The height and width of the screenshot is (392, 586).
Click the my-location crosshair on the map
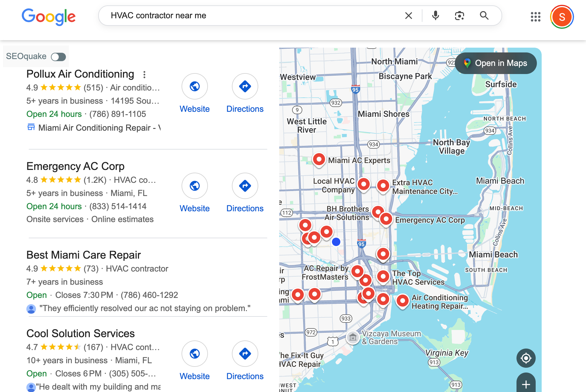(526, 358)
